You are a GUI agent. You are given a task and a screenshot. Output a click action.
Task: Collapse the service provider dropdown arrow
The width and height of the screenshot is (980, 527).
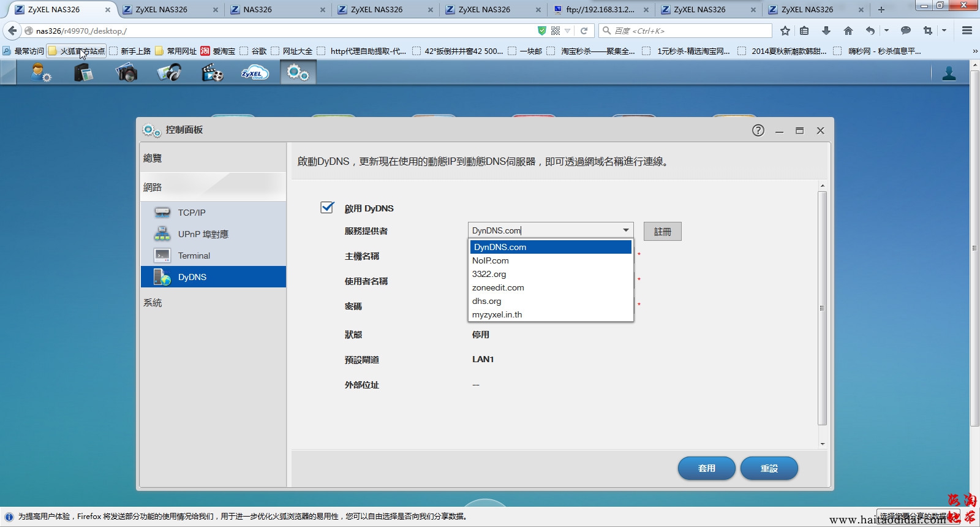click(x=625, y=230)
